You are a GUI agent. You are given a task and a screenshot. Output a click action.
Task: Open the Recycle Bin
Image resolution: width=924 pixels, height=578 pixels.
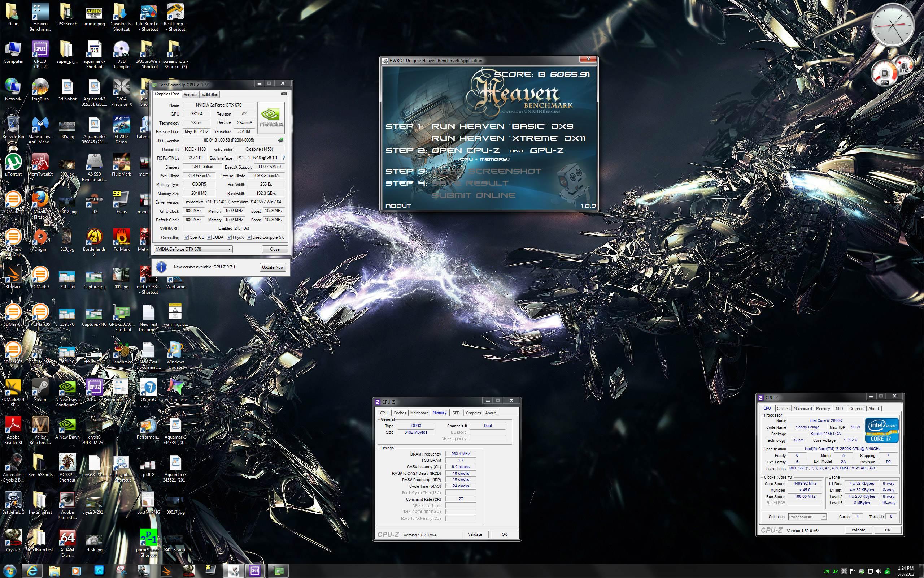tap(13, 128)
